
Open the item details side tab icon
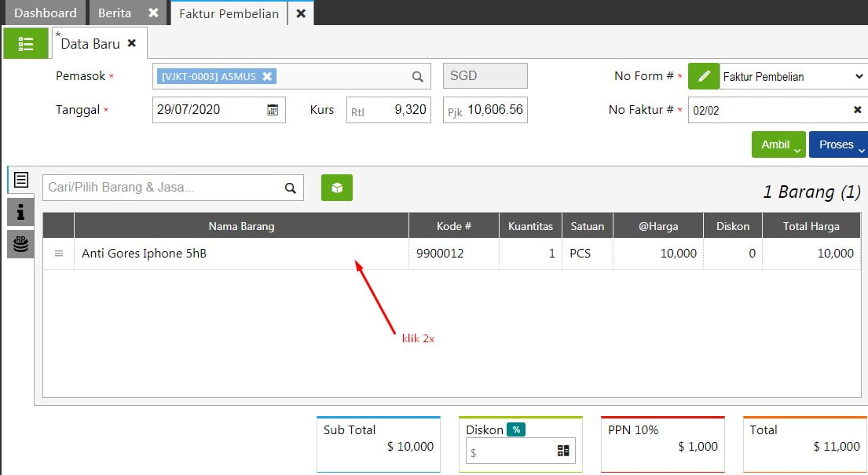pos(21,179)
